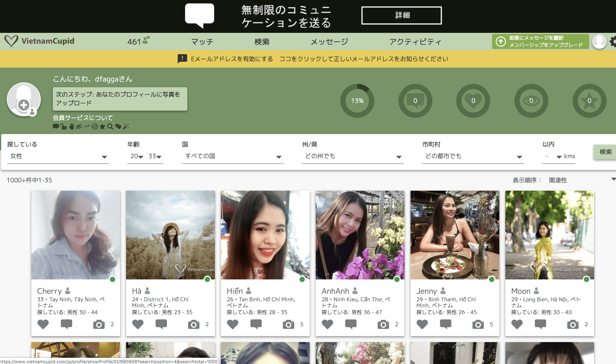The width and height of the screenshot is (616, 364).
Task: Open the favorites star counter circle
Action: (x=589, y=101)
